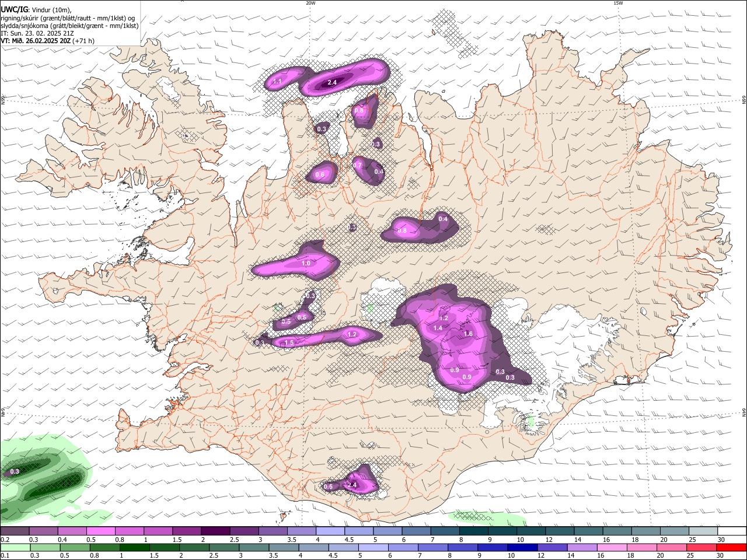Click the 0.5 value beside the southern 2.4 patch
This screenshot has width=747, height=560.
click(x=328, y=487)
